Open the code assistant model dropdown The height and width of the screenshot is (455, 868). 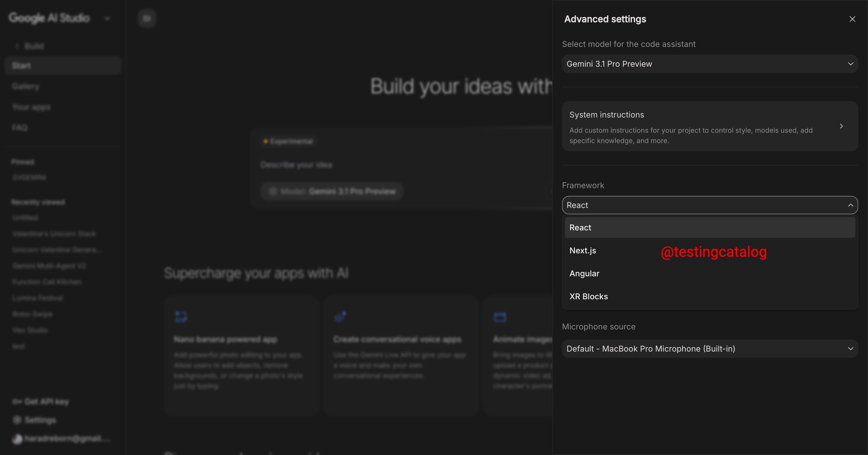tap(709, 64)
